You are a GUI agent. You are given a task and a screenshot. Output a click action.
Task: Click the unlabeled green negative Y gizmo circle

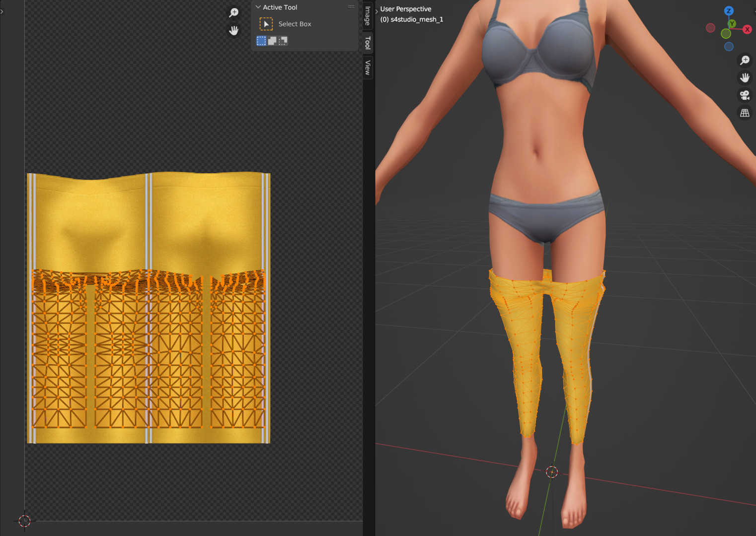click(x=726, y=34)
